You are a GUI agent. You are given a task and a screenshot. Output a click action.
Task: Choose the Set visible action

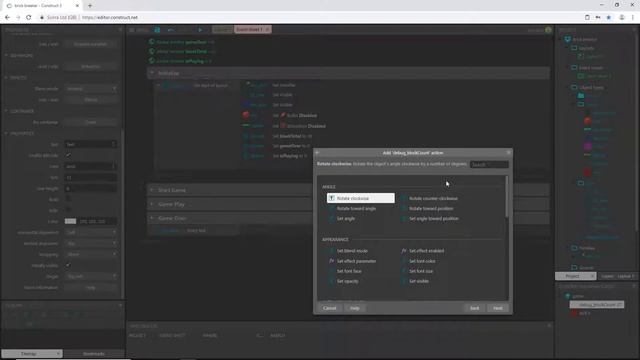419,281
